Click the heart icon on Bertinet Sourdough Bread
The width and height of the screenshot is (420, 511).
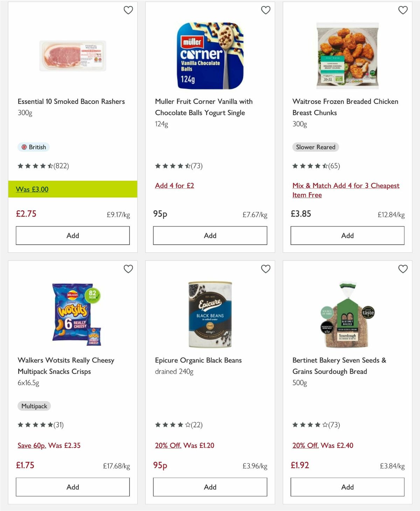(x=403, y=269)
